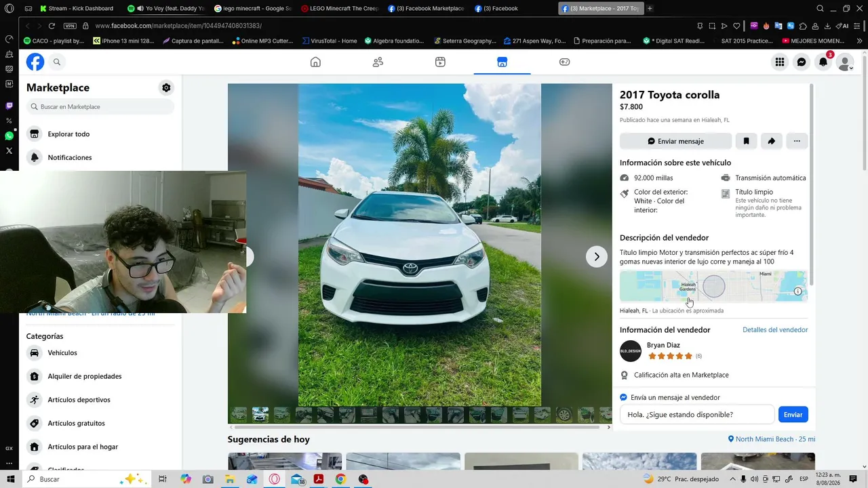Open the Facebook apps grid menu
Image resolution: width=868 pixels, height=488 pixels.
780,62
